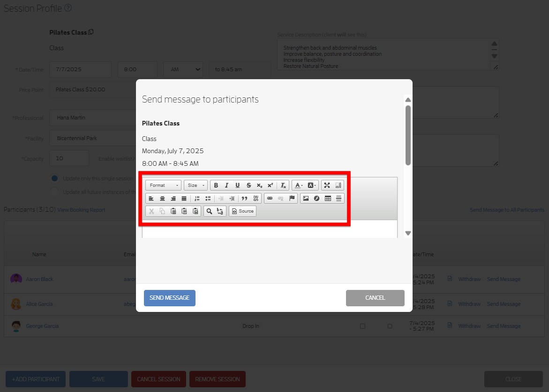Select Update all future instances option

(x=54, y=192)
